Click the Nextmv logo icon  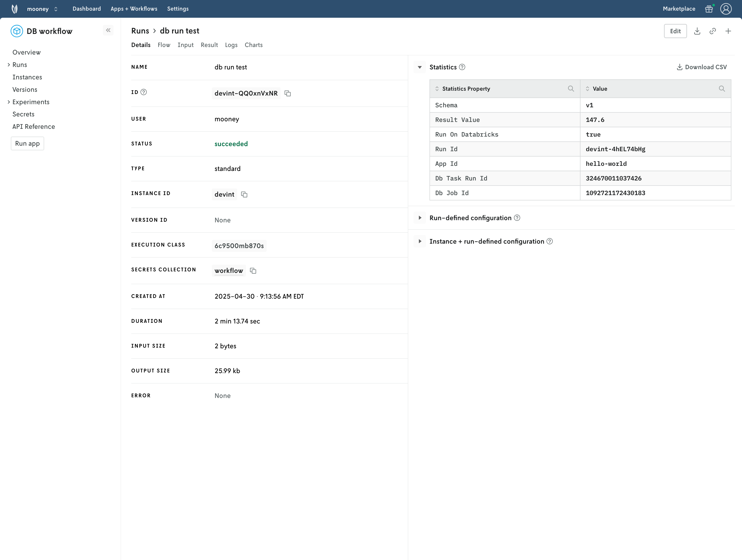14,9
